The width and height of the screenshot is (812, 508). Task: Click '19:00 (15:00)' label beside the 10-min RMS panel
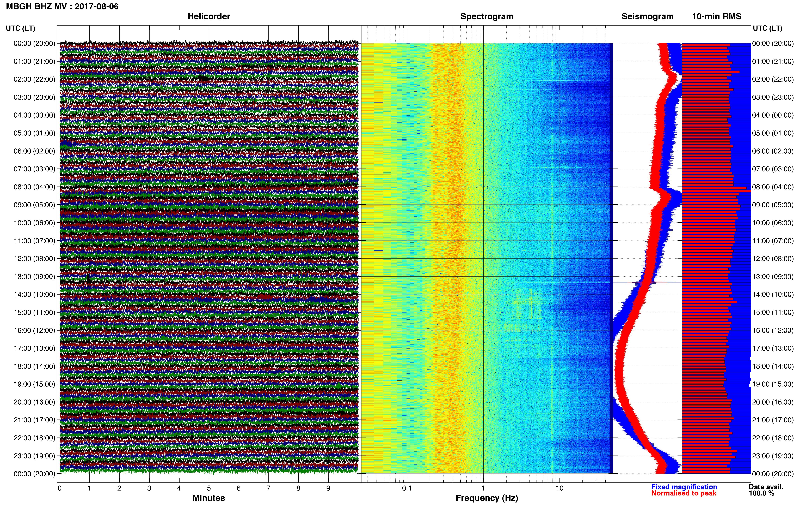click(773, 384)
